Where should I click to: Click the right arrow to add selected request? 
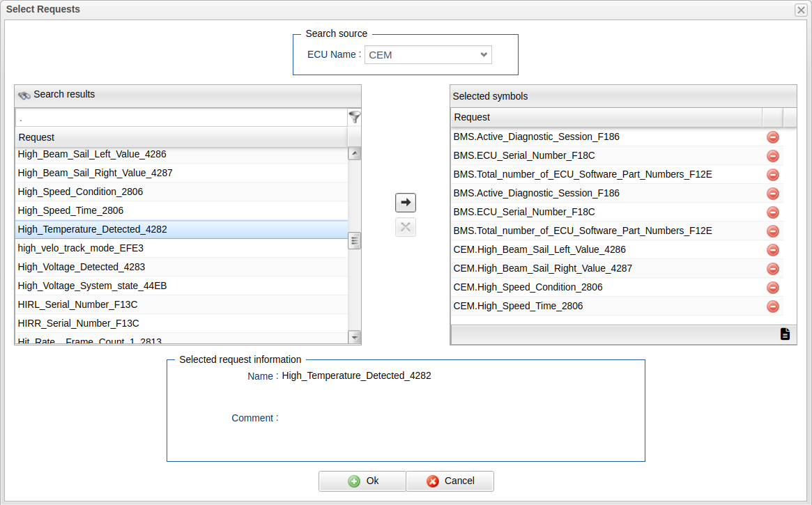[406, 203]
